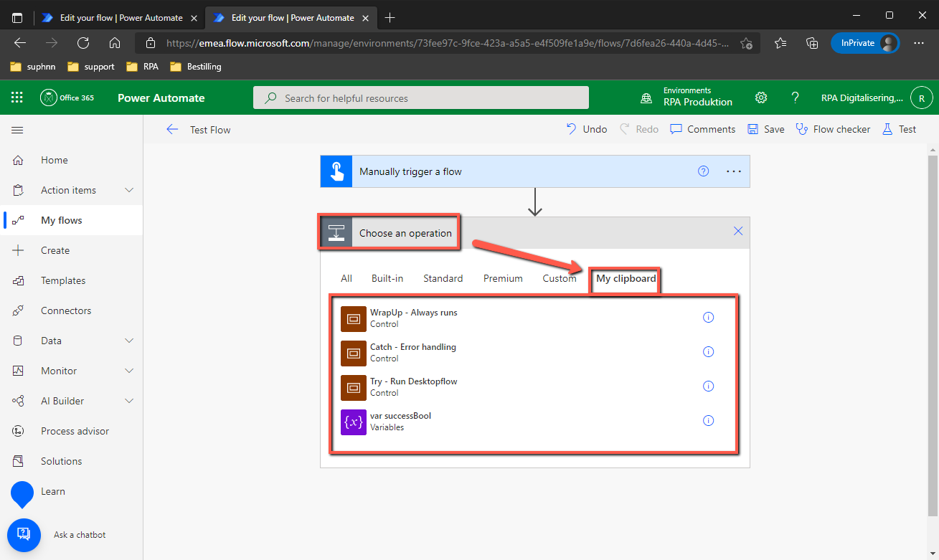This screenshot has width=939, height=560.
Task: Switch to the All tab
Action: click(x=346, y=278)
